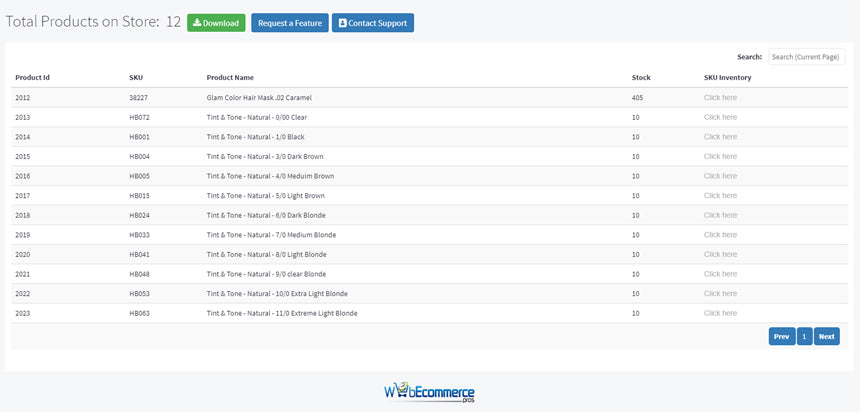860x412 pixels.
Task: Sort by the Product Id column header
Action: pos(32,77)
